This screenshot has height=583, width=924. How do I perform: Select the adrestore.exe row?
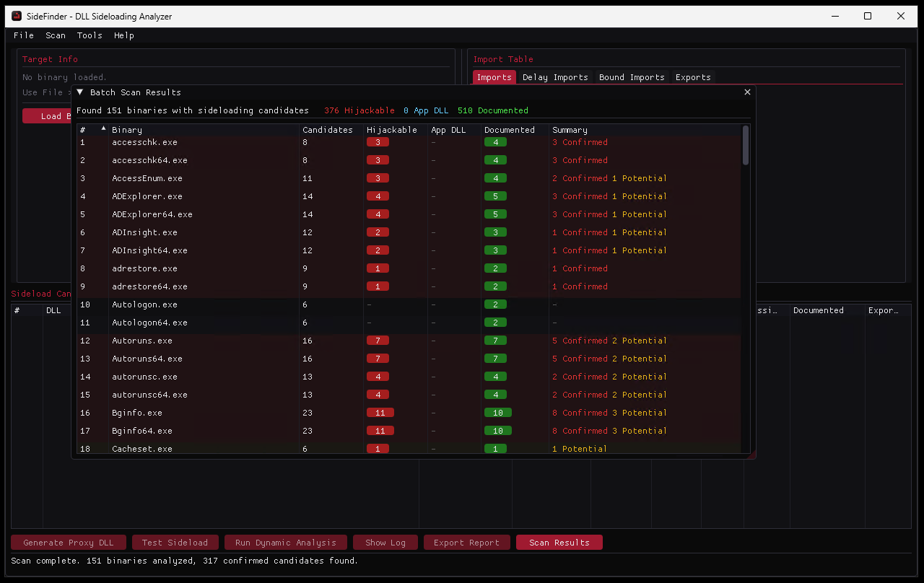tap(409, 268)
